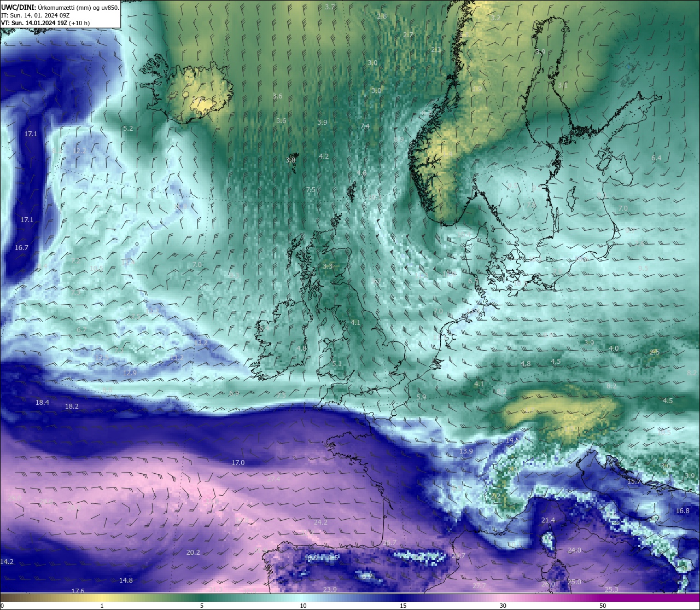Click the 24.0 value on the map
Viewport: 700px width, 610px height.
574,550
